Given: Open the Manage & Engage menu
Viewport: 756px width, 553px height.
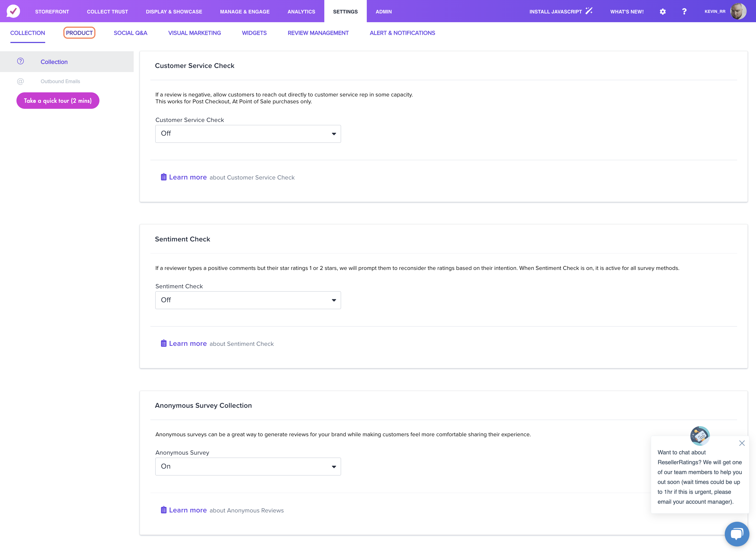Looking at the screenshot, I should (x=245, y=12).
